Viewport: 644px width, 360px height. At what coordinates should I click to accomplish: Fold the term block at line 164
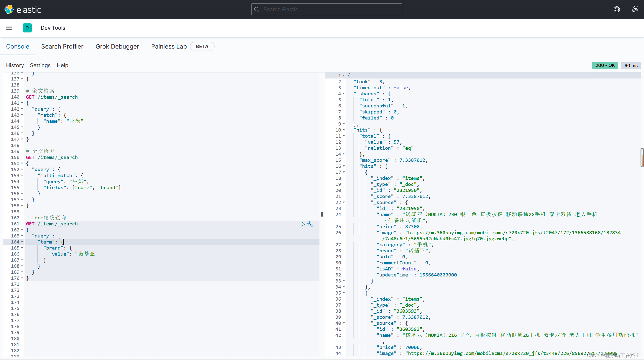tap(22, 242)
